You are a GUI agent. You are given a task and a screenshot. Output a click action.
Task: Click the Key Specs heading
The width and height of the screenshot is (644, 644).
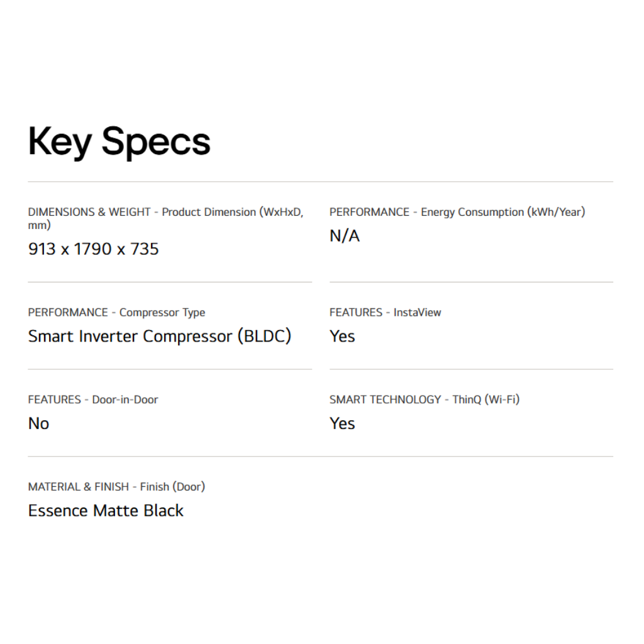click(x=119, y=142)
